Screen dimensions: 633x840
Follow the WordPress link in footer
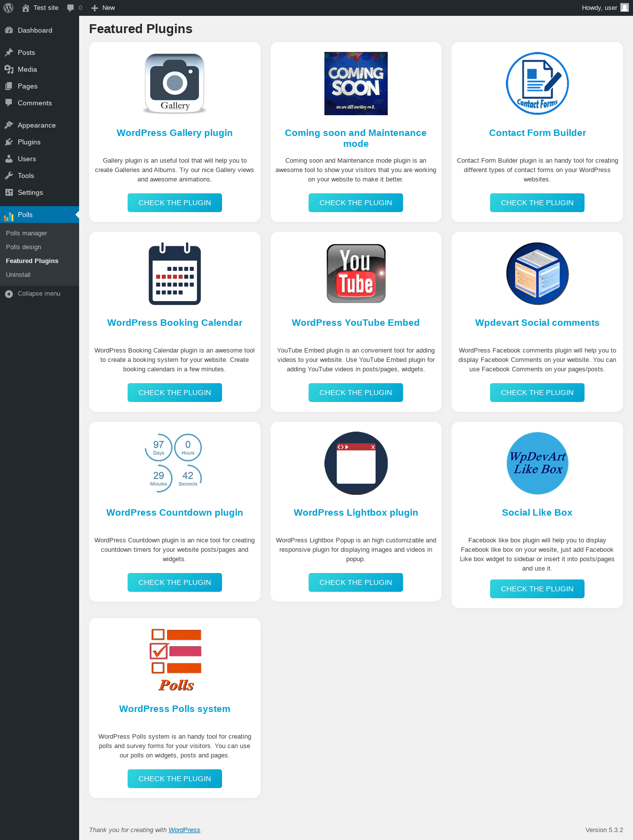(x=184, y=830)
